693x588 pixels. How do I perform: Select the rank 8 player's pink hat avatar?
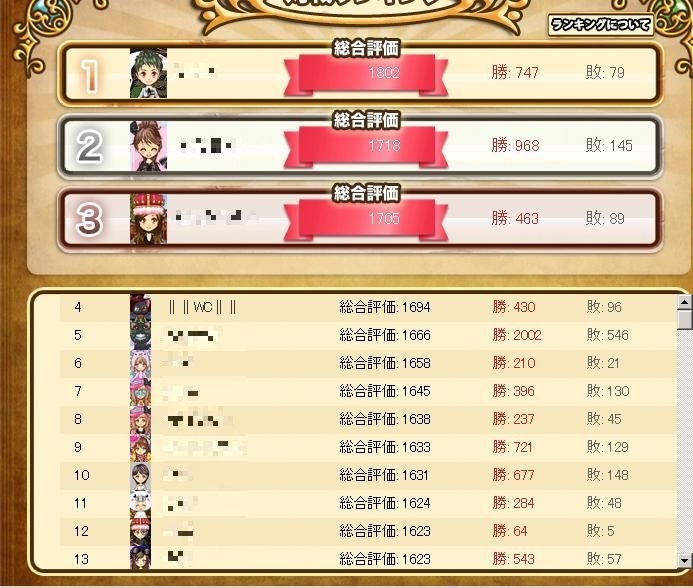coord(141,419)
